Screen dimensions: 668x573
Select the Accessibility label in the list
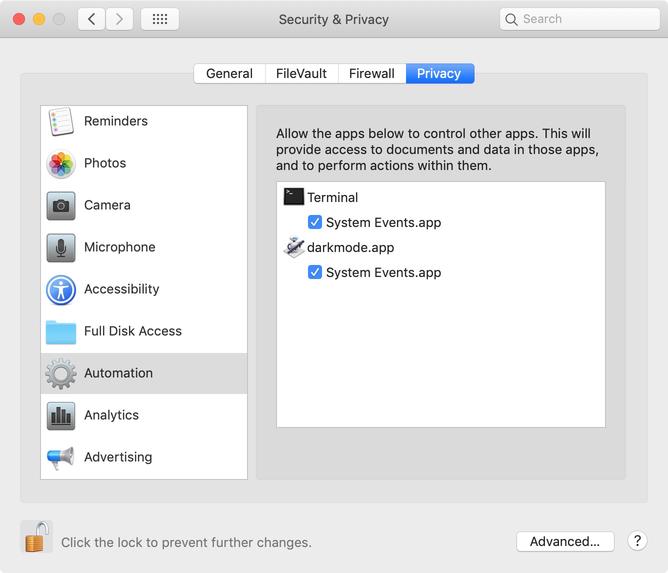click(x=122, y=289)
